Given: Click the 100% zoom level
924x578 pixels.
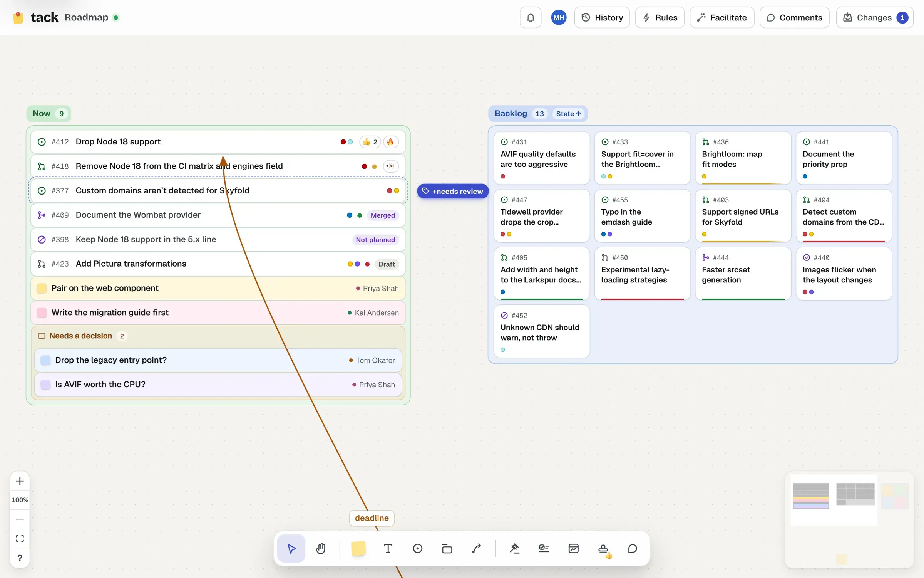Looking at the screenshot, I should point(20,500).
